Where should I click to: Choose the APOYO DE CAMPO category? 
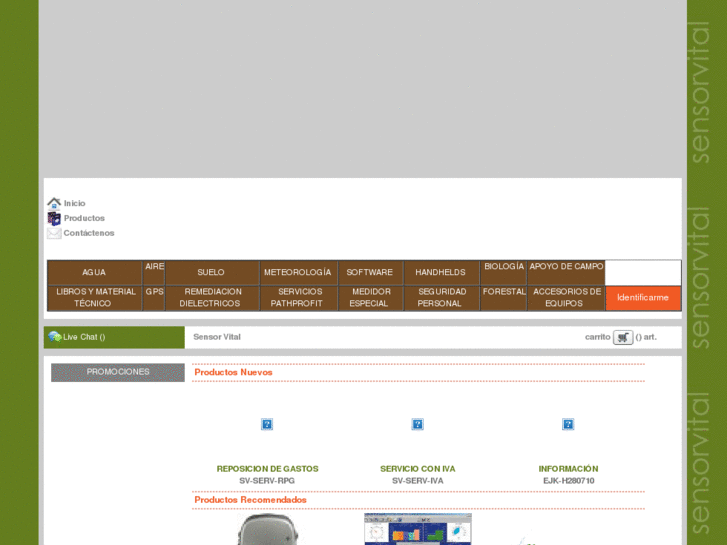tap(566, 272)
